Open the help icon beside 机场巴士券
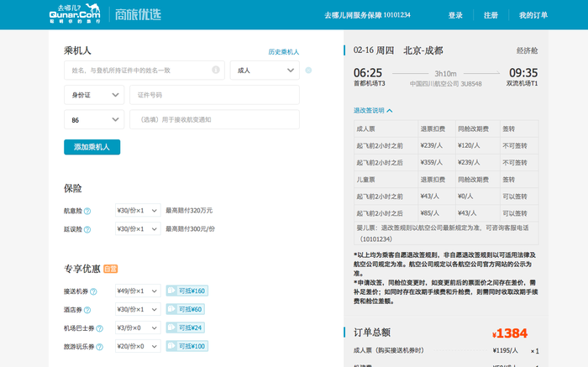588x367 pixels. 99,328
